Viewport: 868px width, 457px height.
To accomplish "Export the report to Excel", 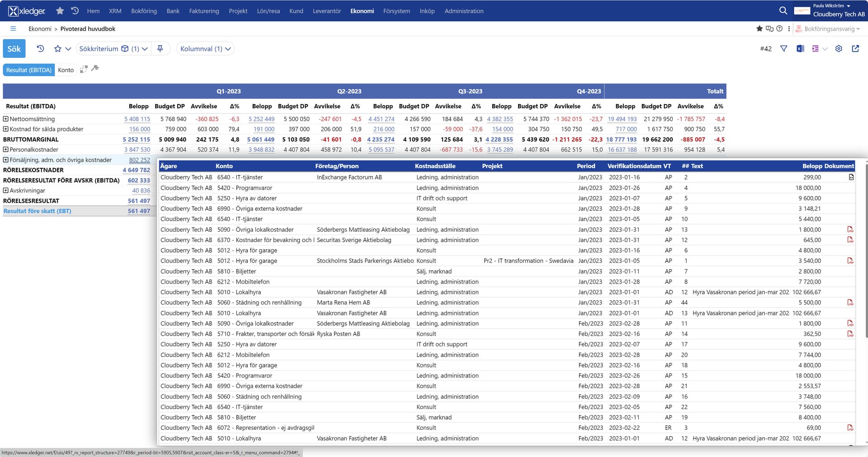I will (800, 48).
